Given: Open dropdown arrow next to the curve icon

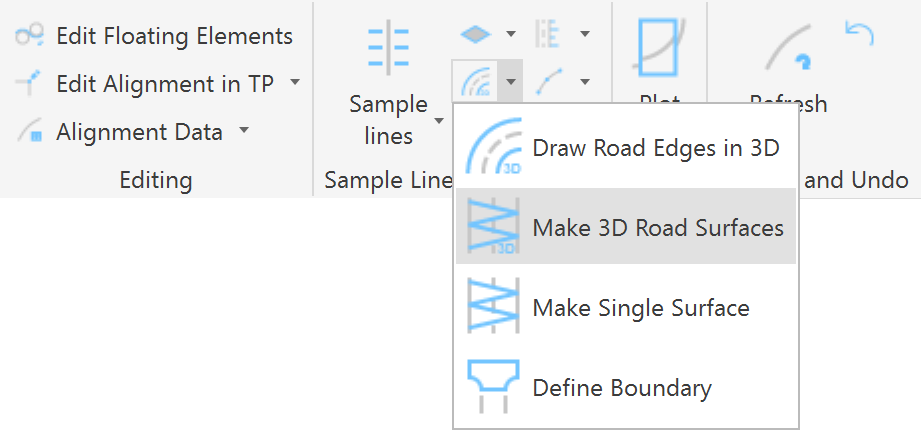Looking at the screenshot, I should pos(584,81).
